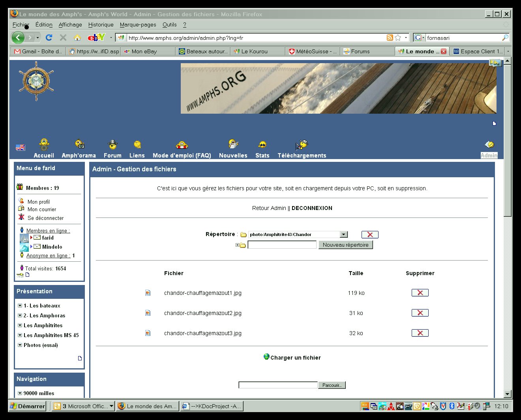Open the Marque-pages menu

(x=138, y=24)
